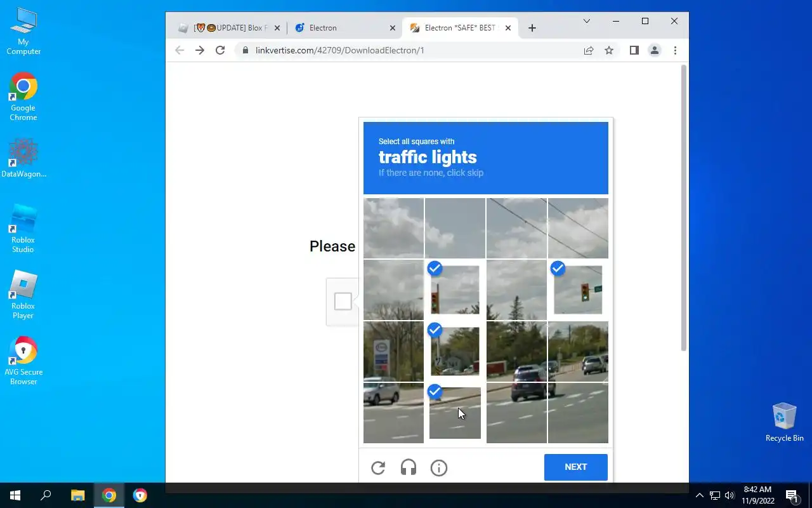Open Roblox Studio desktop shortcut
This screenshot has width=812, height=508.
pyautogui.click(x=23, y=229)
